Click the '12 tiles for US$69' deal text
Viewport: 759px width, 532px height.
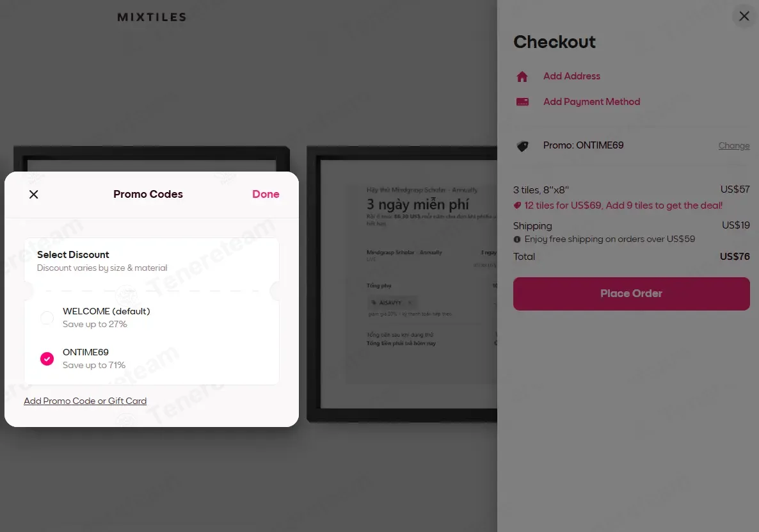pos(623,206)
